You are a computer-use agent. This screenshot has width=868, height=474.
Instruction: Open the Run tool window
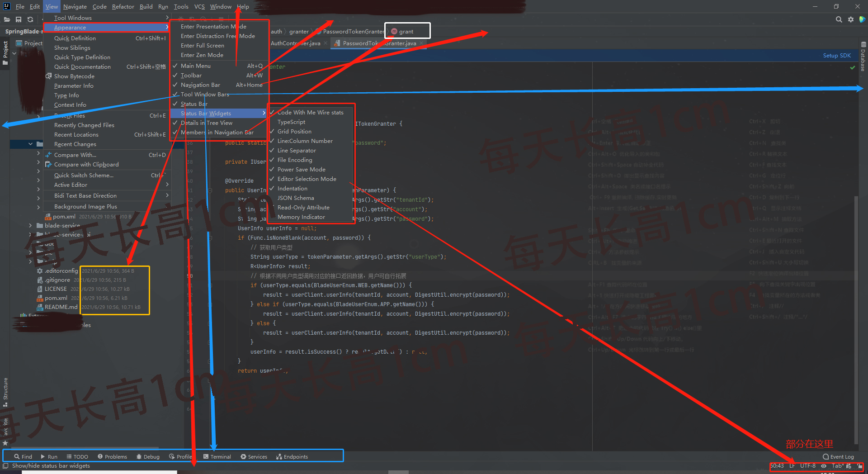point(49,457)
